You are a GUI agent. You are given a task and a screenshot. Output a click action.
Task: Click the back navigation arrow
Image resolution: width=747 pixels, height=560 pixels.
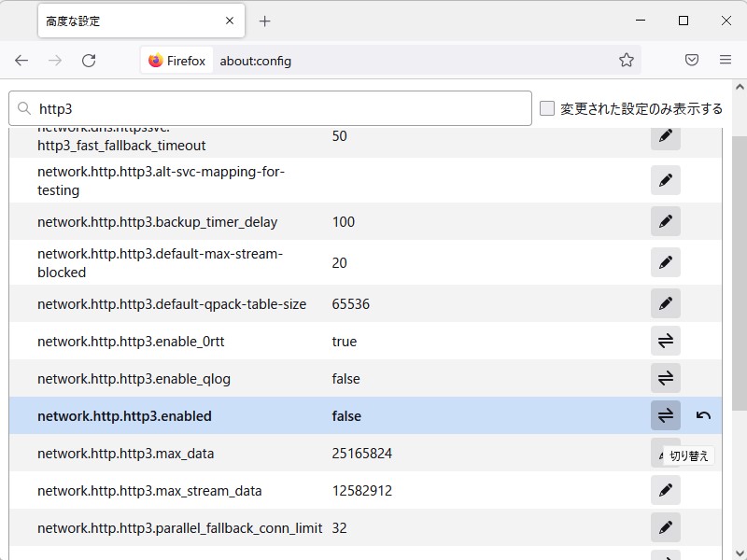coord(21,60)
